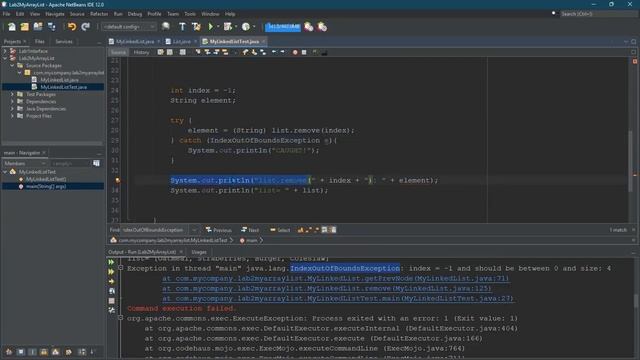This screenshot has width=640, height=360.
Task: Click the Find text input field
Action: point(155,230)
